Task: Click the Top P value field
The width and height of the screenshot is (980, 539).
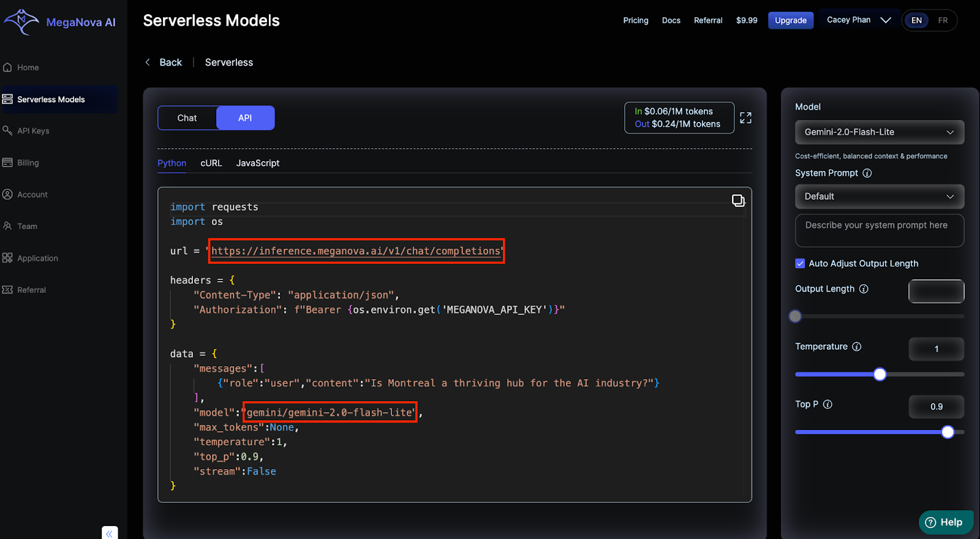Action: (x=936, y=407)
